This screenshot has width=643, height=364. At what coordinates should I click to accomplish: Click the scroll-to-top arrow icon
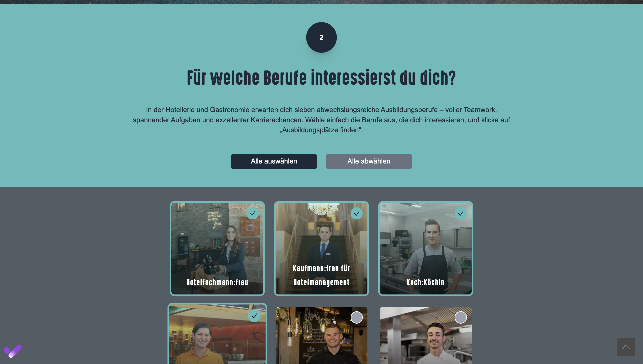626,347
